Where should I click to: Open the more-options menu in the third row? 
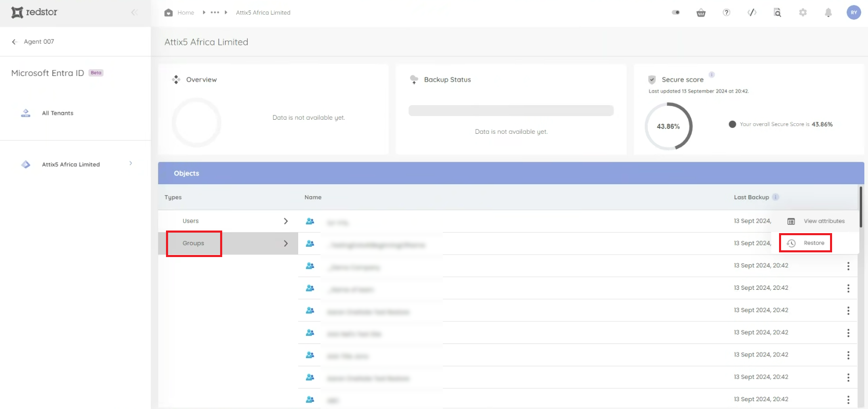click(x=848, y=266)
